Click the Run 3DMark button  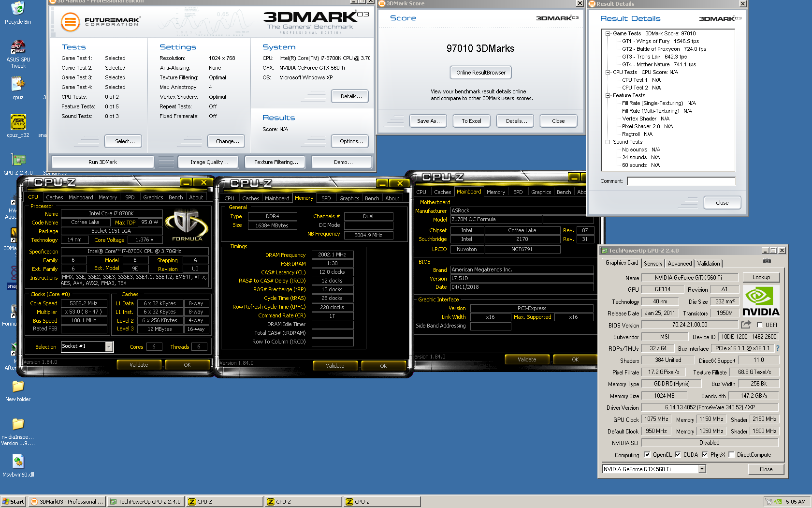point(102,162)
